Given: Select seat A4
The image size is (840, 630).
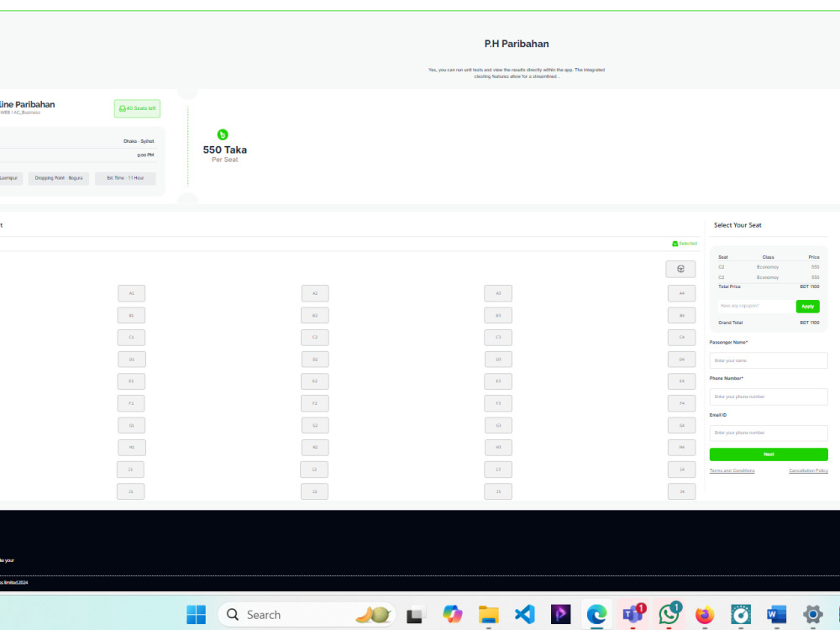Looking at the screenshot, I should (681, 293).
